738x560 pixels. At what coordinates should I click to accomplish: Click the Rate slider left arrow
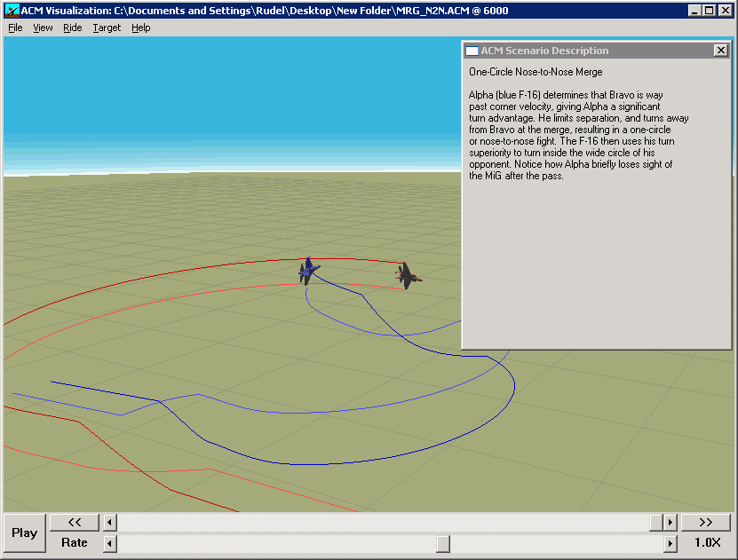click(x=110, y=542)
